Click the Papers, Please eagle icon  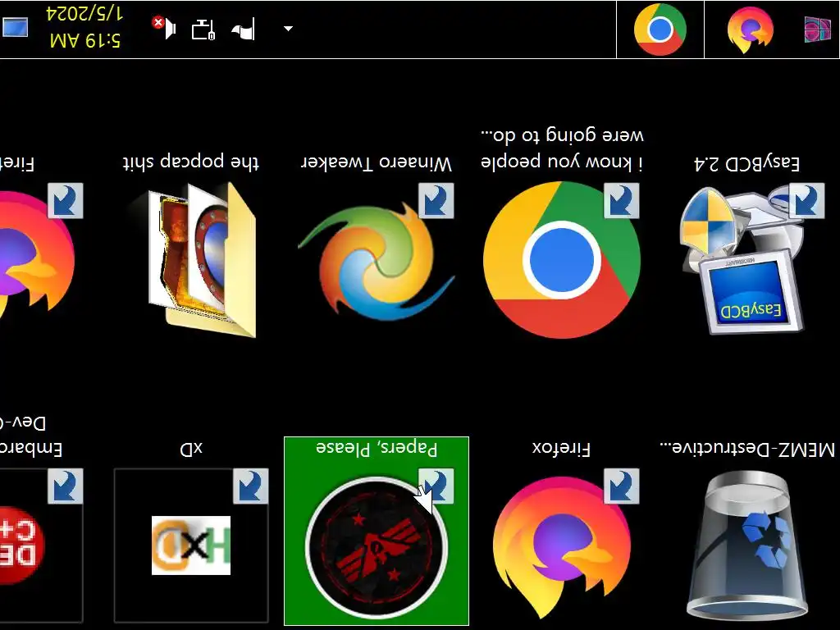coord(376,546)
